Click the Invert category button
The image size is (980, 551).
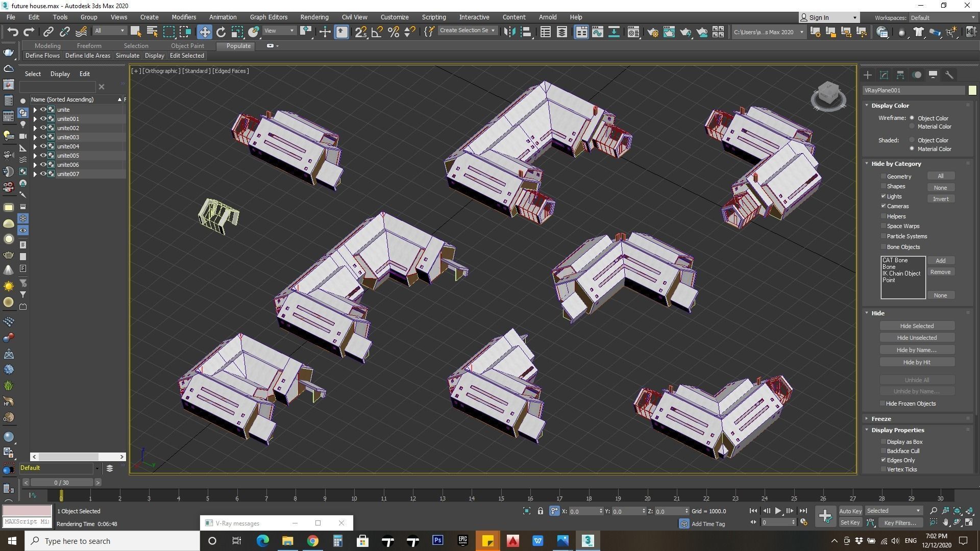click(941, 199)
